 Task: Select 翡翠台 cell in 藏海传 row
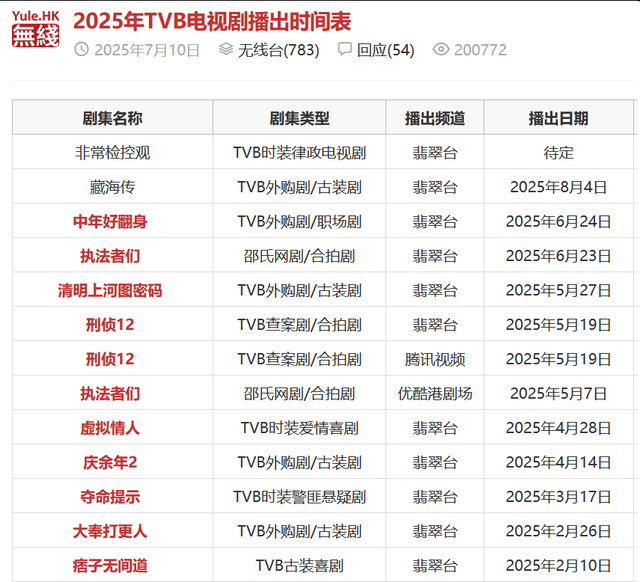click(435, 187)
